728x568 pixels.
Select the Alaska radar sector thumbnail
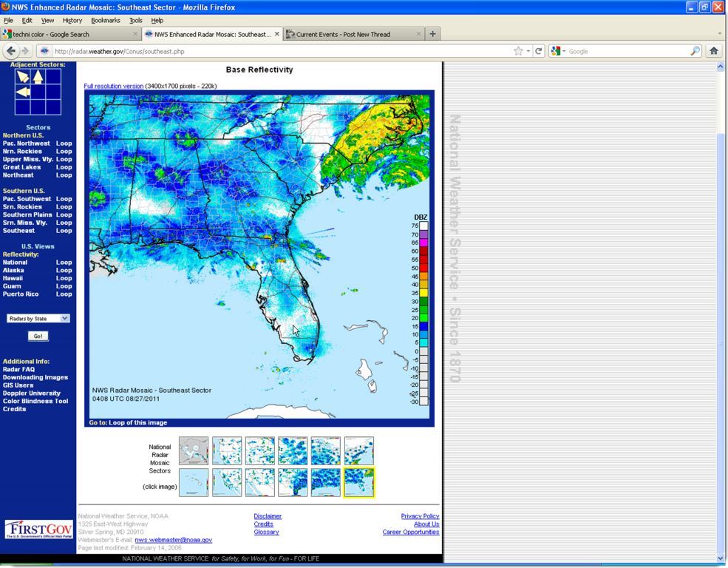click(x=193, y=450)
